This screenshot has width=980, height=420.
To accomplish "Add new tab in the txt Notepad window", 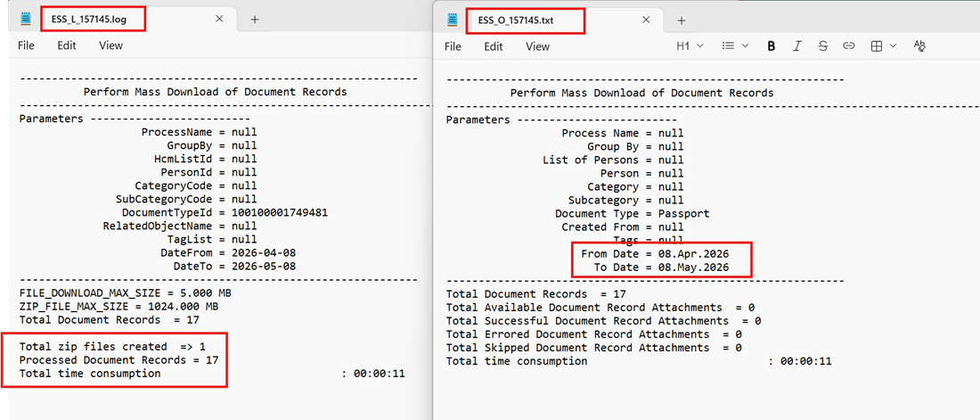I will 682,21.
